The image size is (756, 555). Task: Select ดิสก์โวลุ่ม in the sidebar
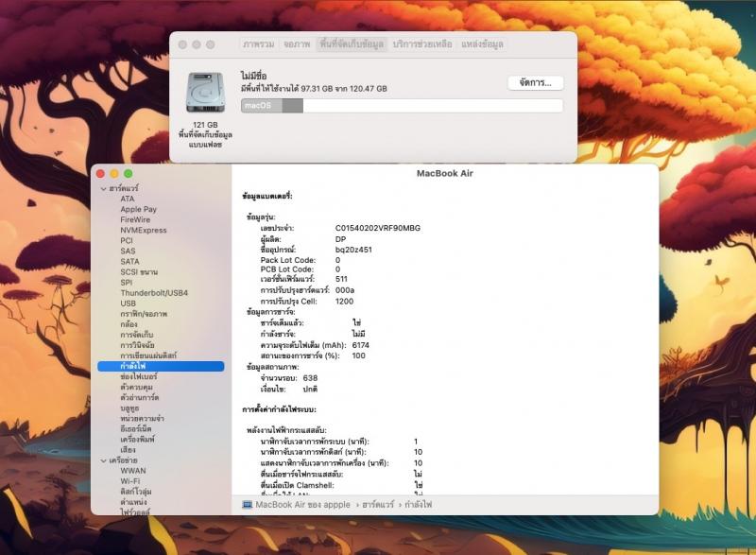[x=136, y=492]
